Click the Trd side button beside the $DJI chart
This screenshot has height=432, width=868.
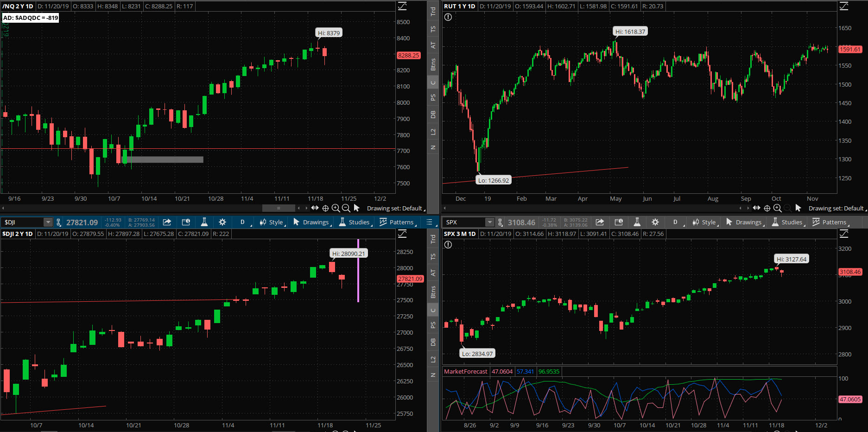point(433,239)
